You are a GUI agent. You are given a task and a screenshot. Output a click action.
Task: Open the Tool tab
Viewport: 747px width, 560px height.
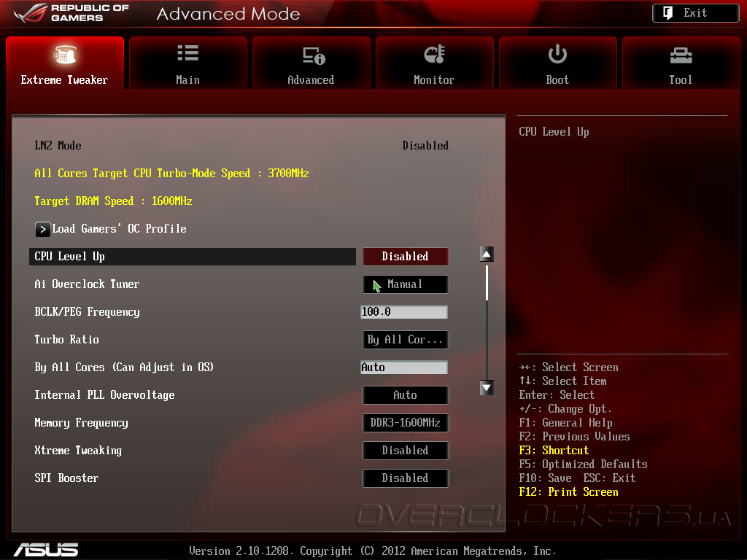[681, 63]
